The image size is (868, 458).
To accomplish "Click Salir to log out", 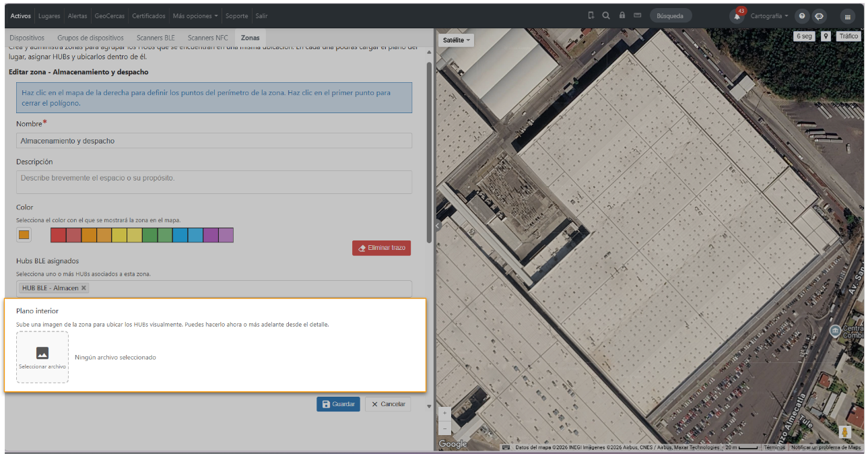I will click(x=261, y=16).
